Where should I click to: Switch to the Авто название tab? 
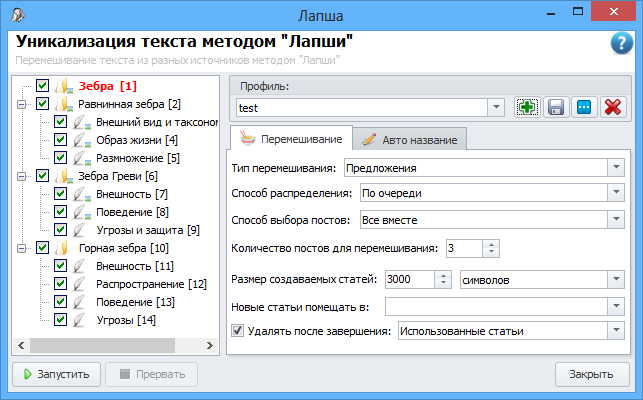tap(410, 139)
